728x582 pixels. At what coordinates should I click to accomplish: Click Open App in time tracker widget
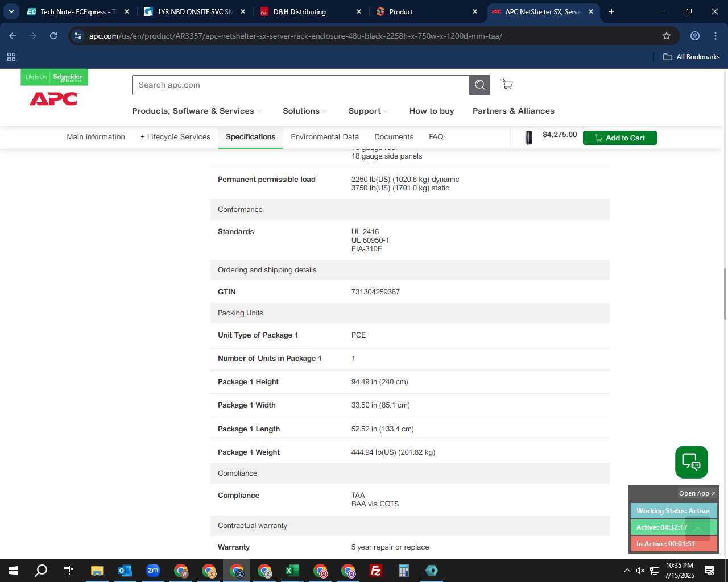(x=697, y=493)
